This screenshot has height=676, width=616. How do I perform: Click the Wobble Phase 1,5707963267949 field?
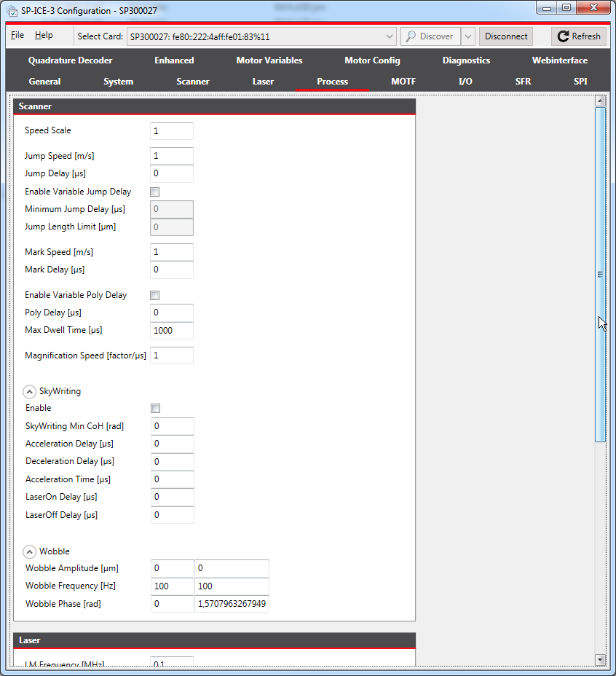pos(232,604)
